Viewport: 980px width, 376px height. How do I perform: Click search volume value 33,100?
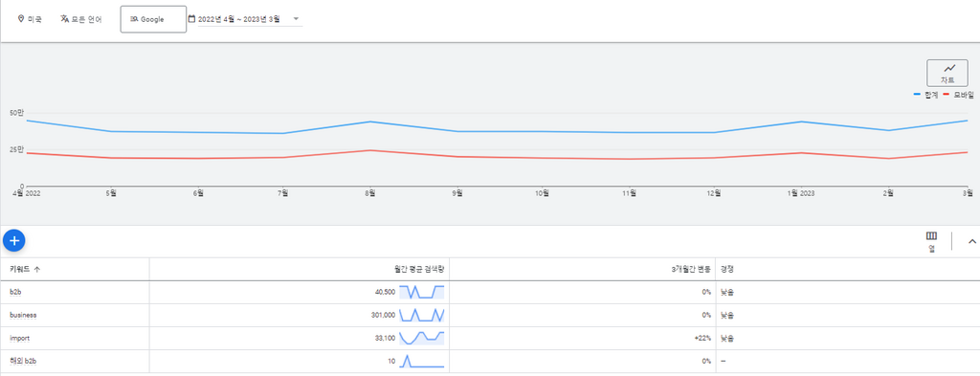[384, 339]
